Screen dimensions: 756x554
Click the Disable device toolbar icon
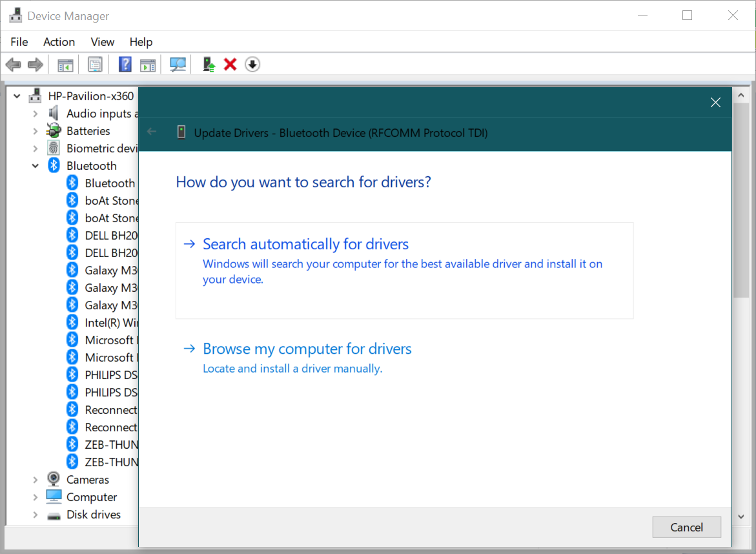click(x=252, y=64)
